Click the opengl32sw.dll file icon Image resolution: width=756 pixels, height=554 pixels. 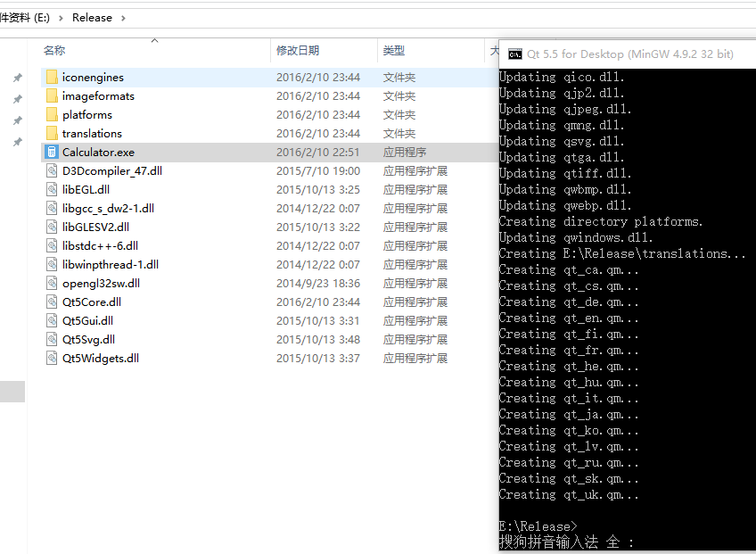coord(52,284)
